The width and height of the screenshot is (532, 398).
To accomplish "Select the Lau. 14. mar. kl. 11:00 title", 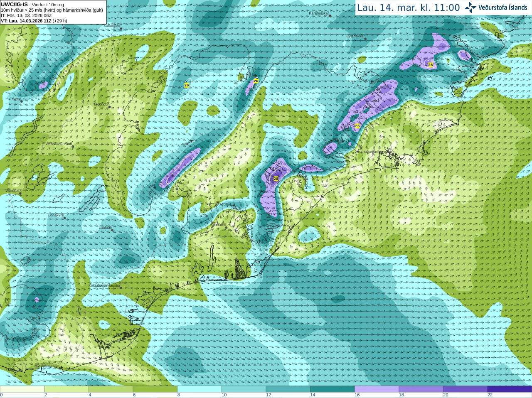I will [409, 7].
